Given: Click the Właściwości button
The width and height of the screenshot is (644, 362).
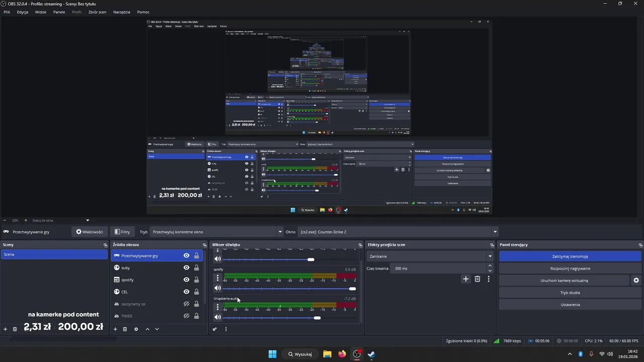Looking at the screenshot, I should click(x=89, y=232).
